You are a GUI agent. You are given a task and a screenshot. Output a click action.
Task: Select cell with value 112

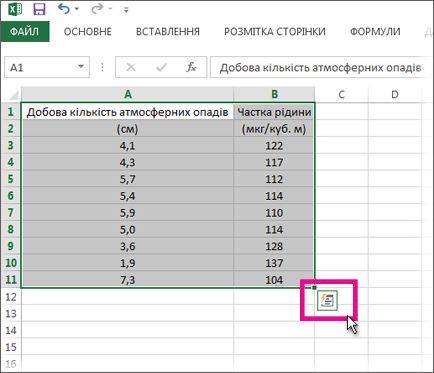[274, 179]
